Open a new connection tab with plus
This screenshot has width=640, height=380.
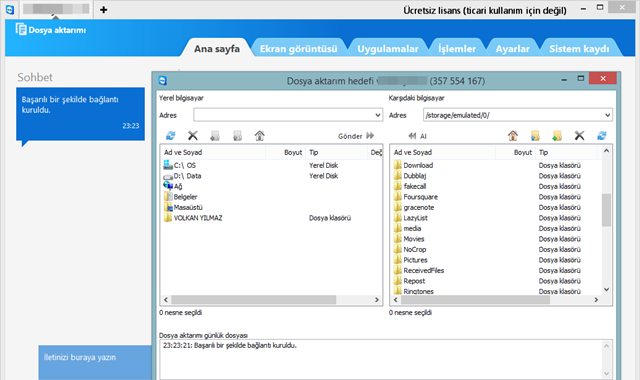[x=104, y=9]
